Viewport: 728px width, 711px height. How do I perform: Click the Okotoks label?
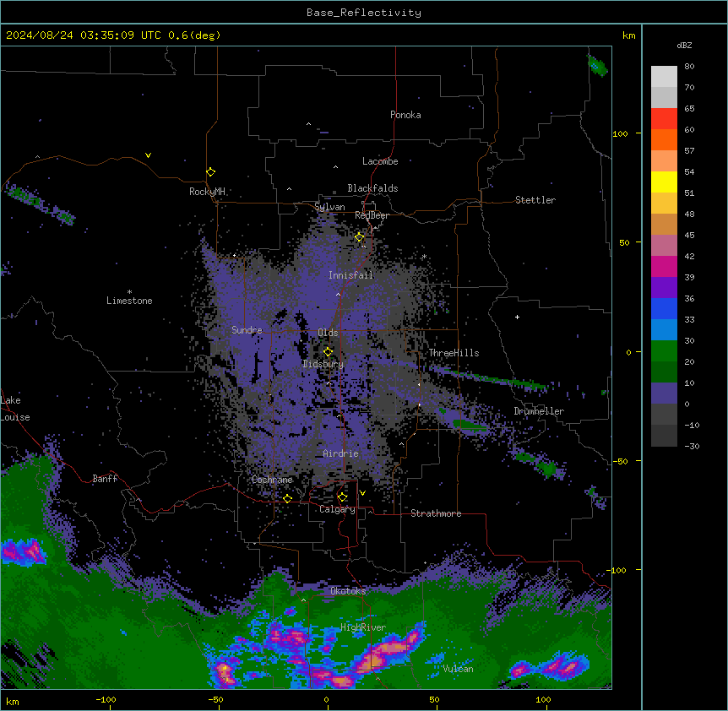click(x=348, y=591)
